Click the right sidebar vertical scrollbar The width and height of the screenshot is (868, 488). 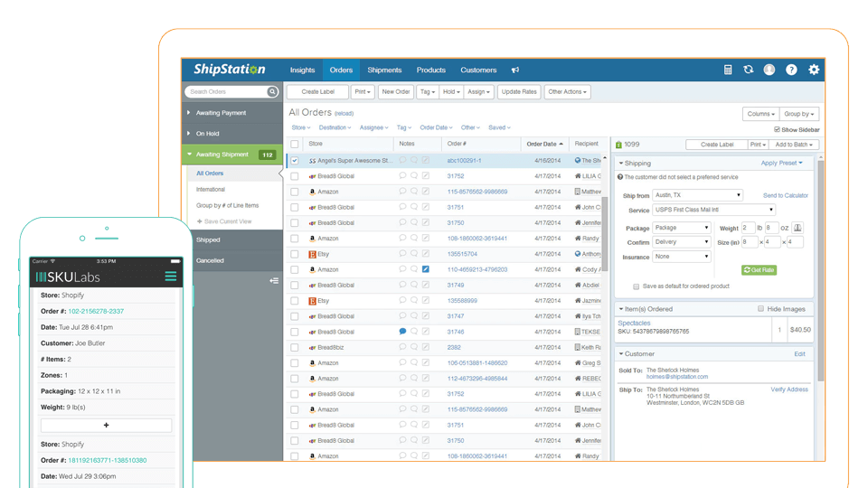click(x=820, y=271)
